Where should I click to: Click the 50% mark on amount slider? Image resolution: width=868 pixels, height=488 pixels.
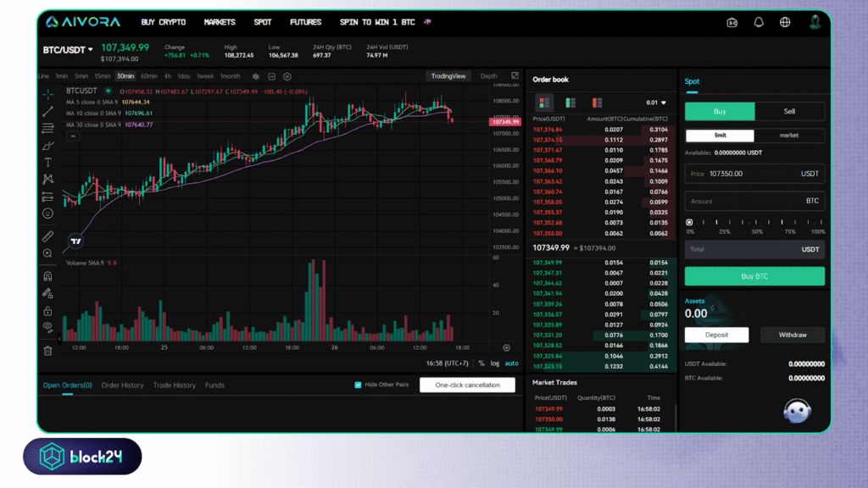tap(755, 223)
